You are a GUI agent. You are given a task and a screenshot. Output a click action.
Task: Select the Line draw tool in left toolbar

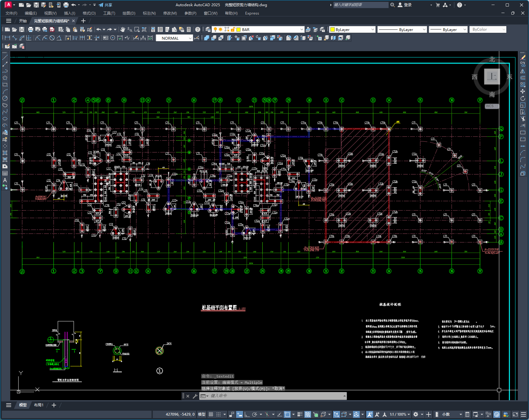[x=5, y=57]
